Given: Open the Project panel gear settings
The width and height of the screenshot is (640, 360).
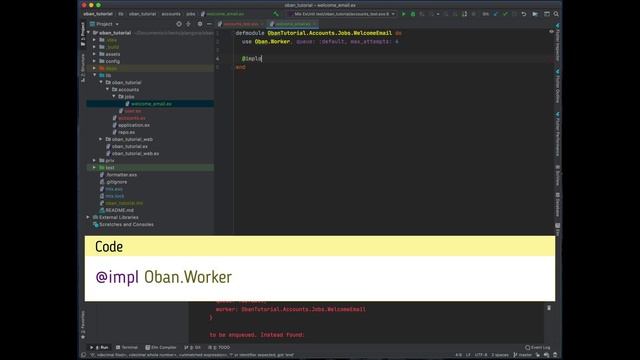Looking at the screenshot, I should point(200,24).
